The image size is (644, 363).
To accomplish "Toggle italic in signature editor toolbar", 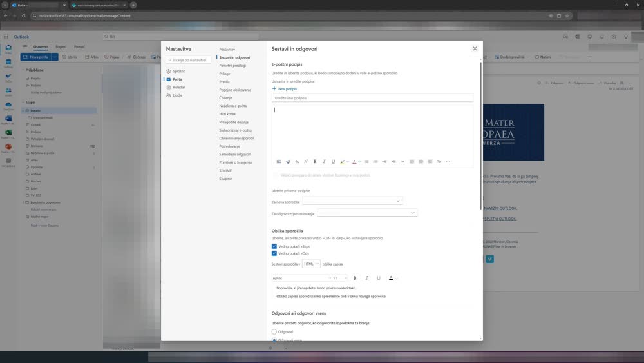I will coord(324,162).
